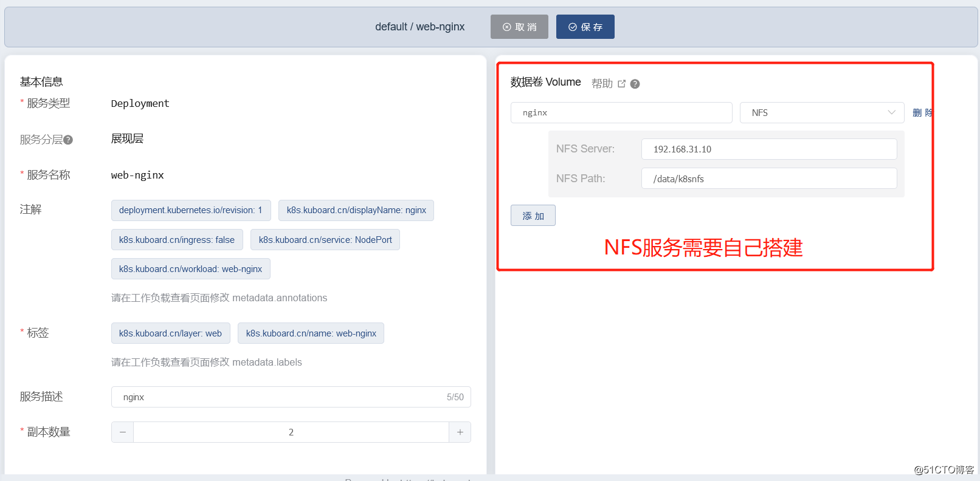Click the service description nginx field
The height and width of the screenshot is (481, 980).
coord(291,397)
